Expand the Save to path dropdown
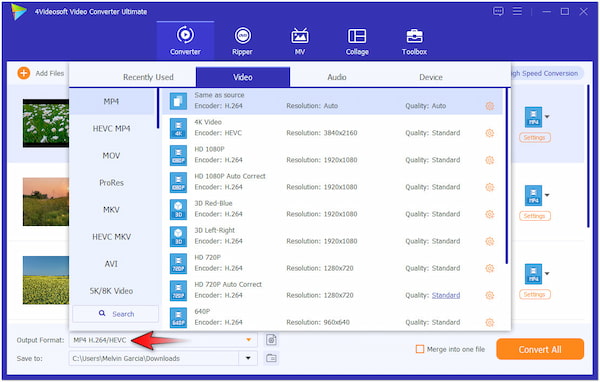Viewport: 600px width, 382px height. pyautogui.click(x=248, y=358)
